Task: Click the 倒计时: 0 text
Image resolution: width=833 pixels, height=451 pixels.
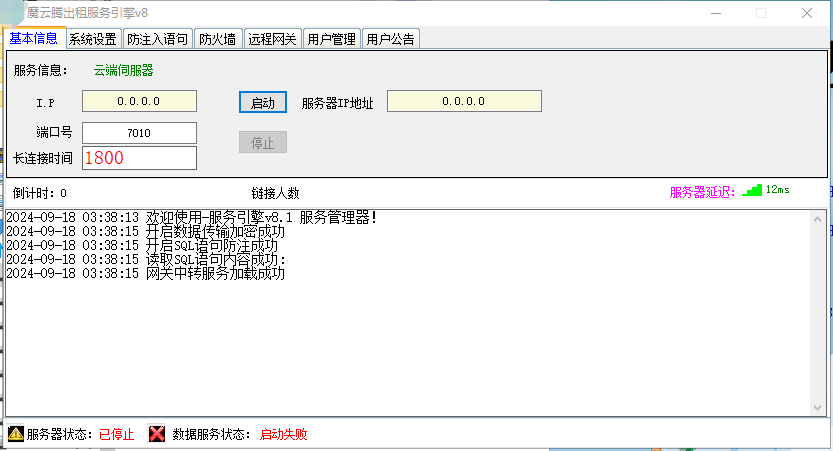Action: [x=40, y=193]
